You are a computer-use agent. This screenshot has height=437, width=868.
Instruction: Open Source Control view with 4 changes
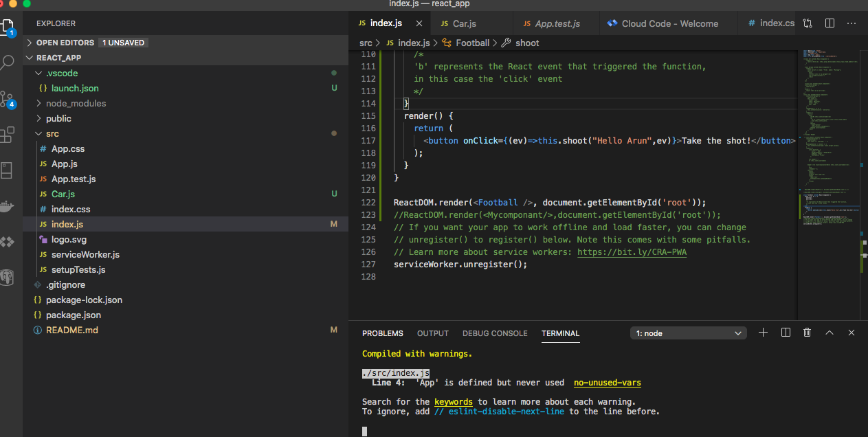point(8,99)
